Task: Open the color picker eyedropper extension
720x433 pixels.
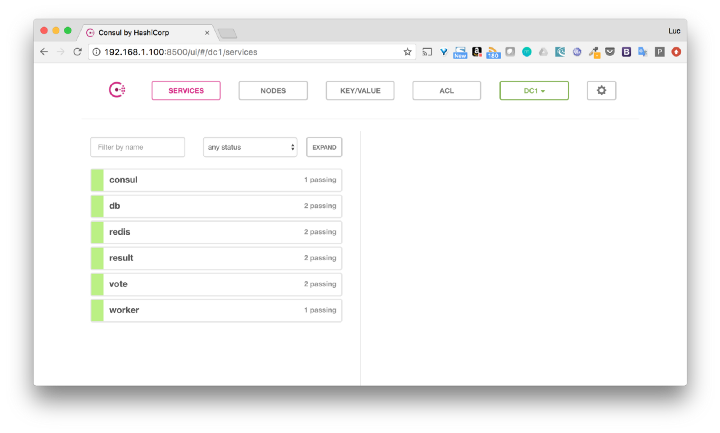Action: point(594,52)
